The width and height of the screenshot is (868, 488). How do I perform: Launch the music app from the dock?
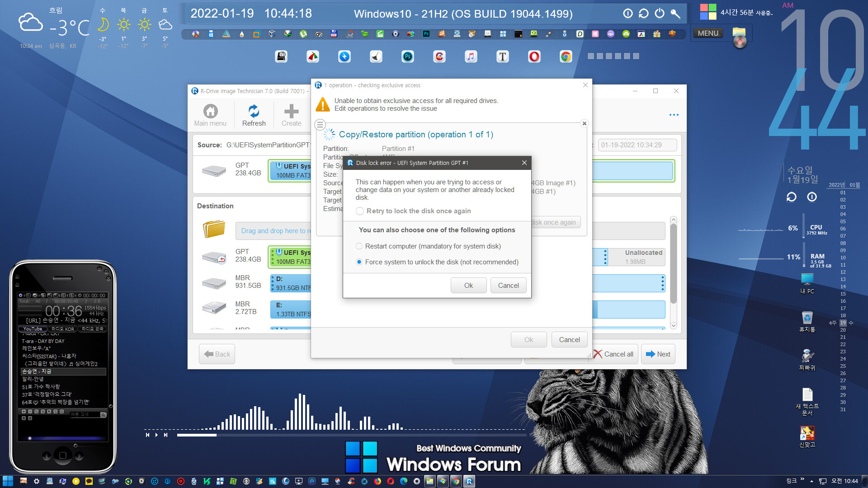pos(471,56)
